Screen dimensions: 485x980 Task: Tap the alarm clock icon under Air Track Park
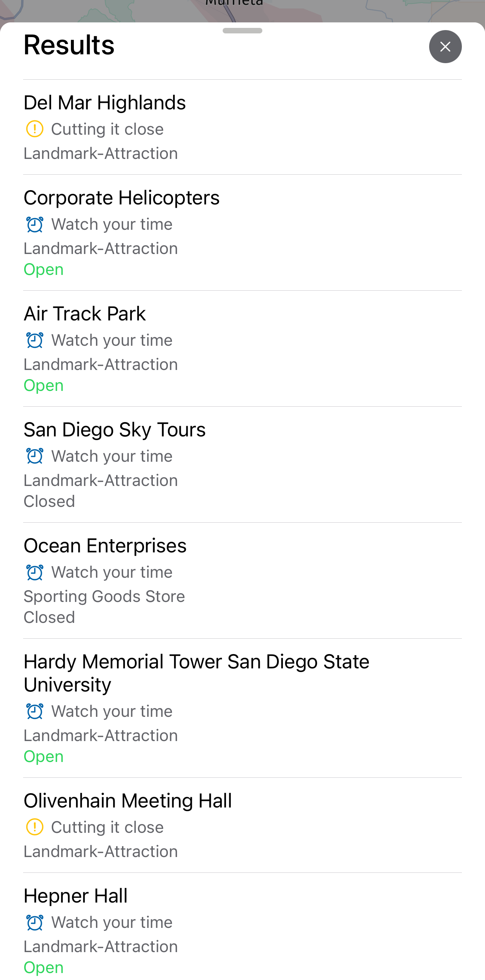[x=35, y=341]
